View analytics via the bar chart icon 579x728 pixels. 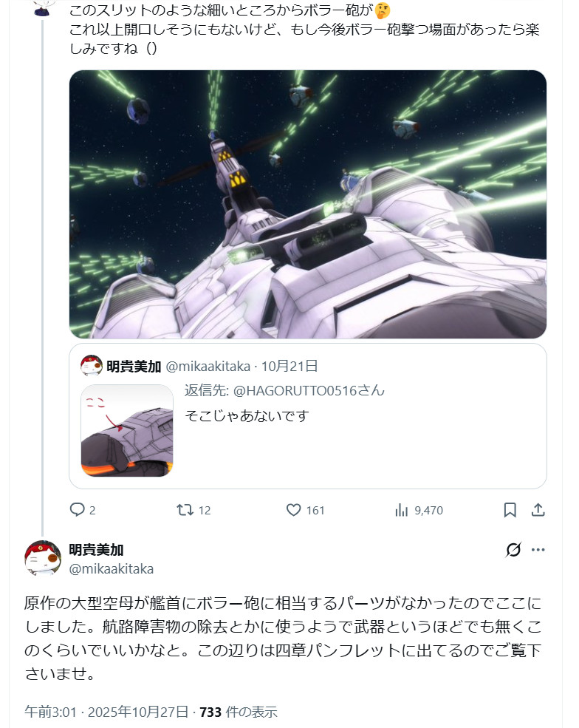(x=401, y=510)
